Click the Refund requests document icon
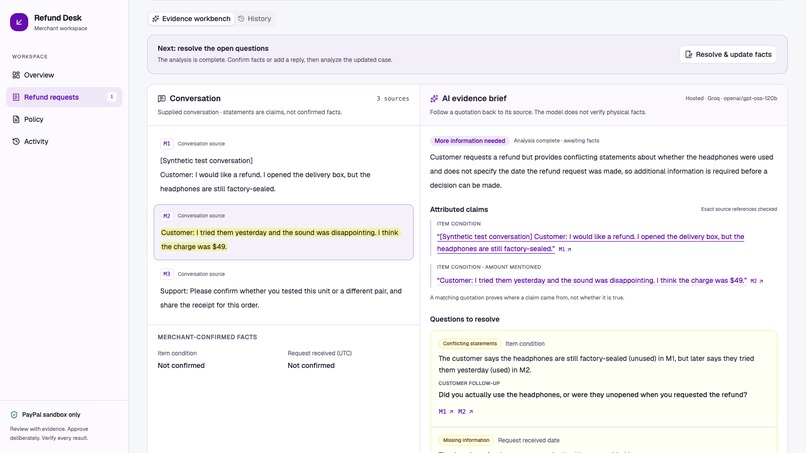Screen dimensions: 806x453 point(16,97)
